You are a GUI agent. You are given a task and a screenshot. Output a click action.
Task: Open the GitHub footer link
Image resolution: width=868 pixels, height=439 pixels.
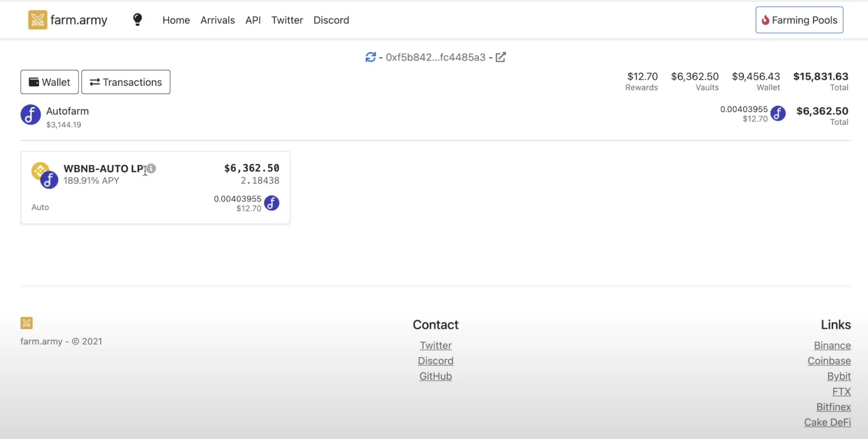(436, 376)
